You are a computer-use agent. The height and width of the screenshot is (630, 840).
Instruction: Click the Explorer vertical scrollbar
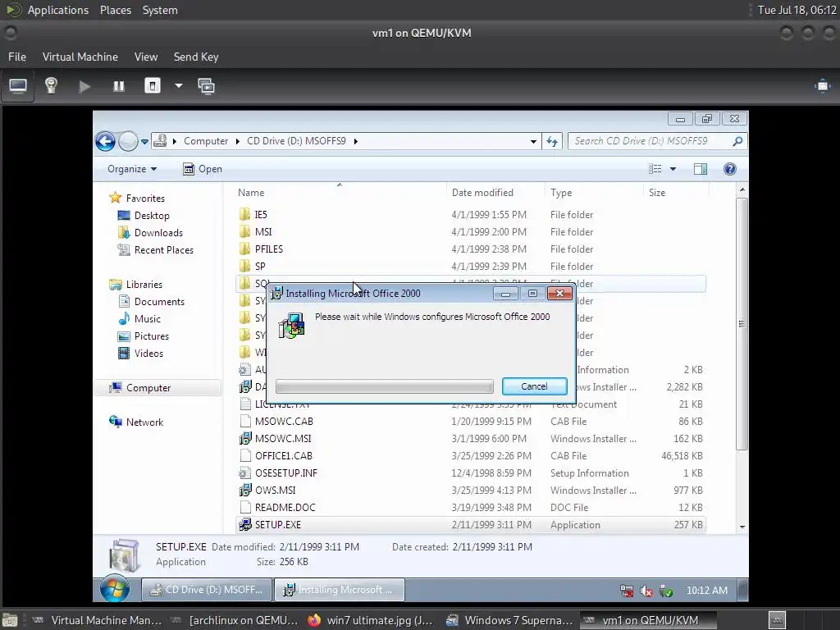tap(742, 324)
